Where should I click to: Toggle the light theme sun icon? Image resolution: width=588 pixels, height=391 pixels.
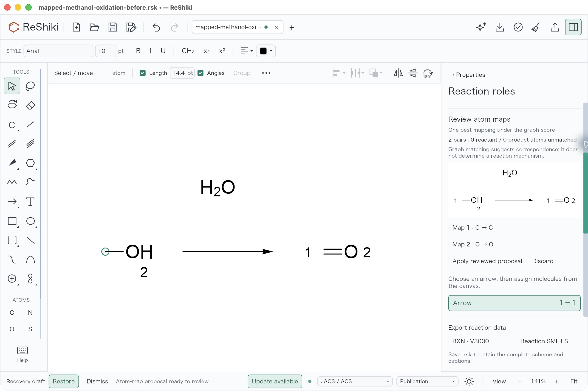coord(469,381)
